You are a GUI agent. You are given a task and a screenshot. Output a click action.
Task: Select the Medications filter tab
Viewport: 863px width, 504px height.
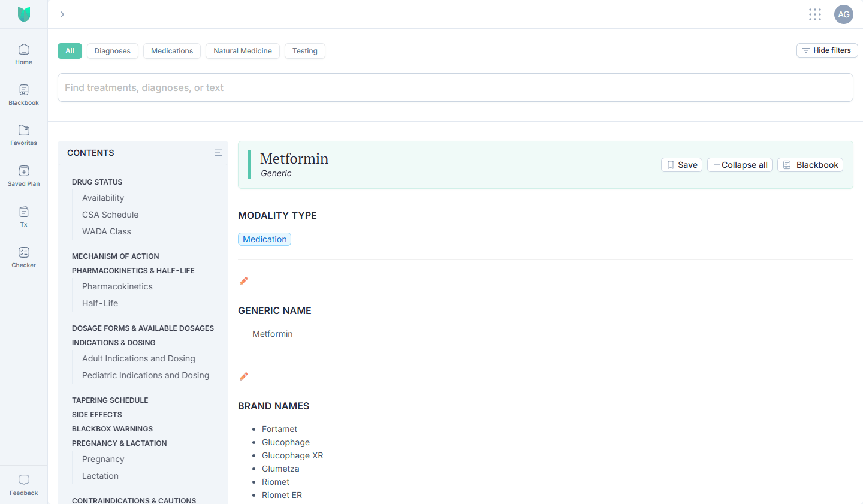click(172, 51)
